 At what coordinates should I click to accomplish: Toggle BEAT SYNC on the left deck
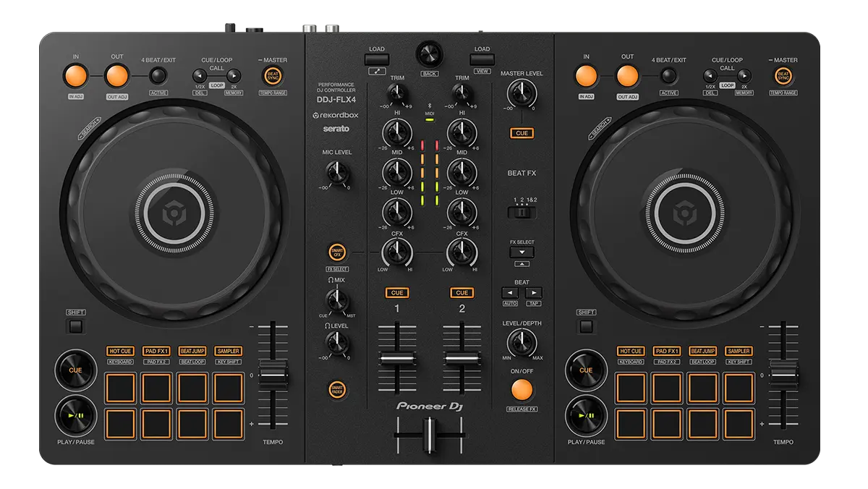273,75
